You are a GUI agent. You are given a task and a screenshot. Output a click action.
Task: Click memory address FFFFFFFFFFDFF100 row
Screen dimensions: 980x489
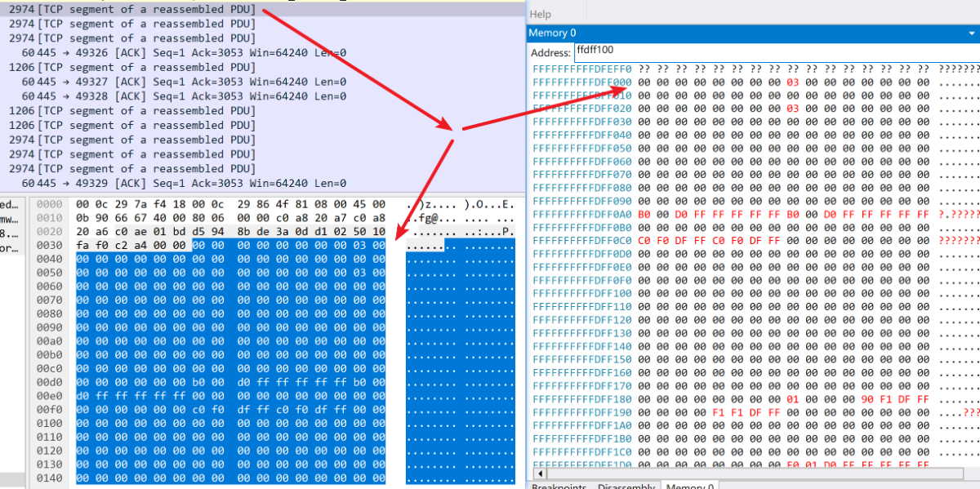click(755, 292)
